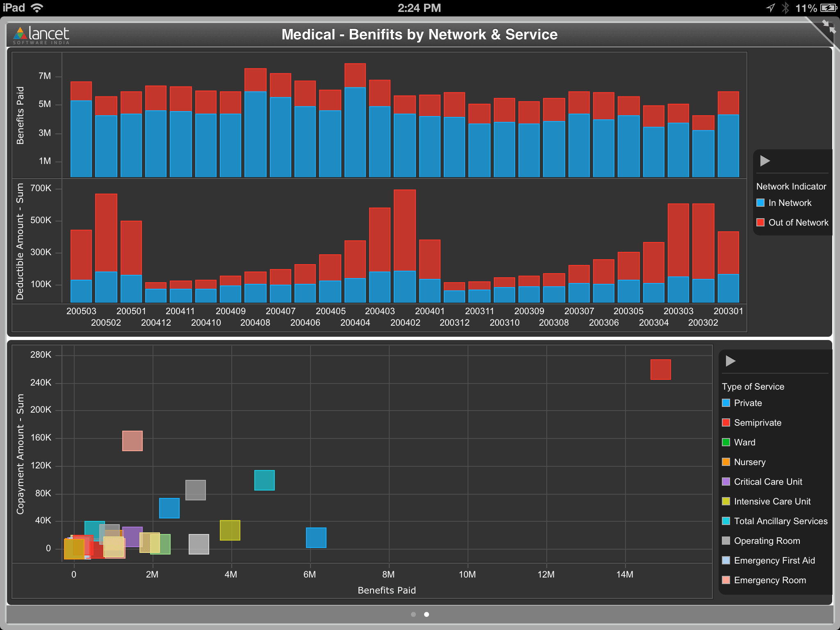Collapse the Type of Service legend arrow
Image resolution: width=840 pixels, height=630 pixels.
(x=730, y=361)
